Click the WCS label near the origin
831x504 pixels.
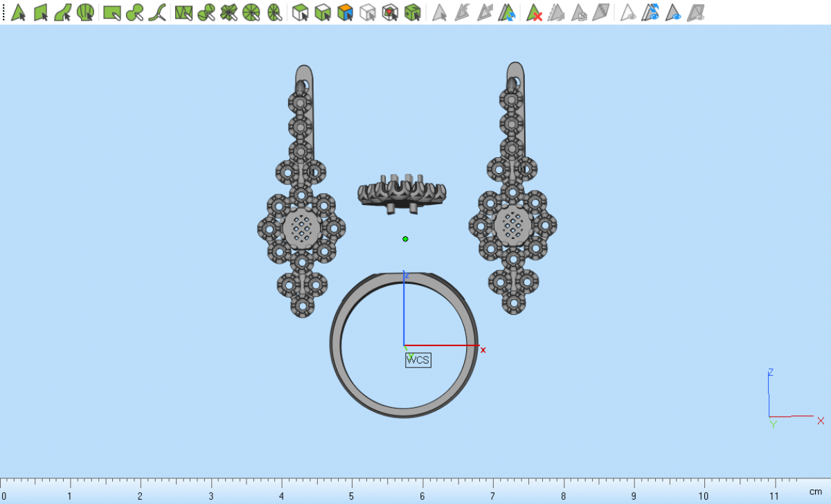pyautogui.click(x=418, y=360)
